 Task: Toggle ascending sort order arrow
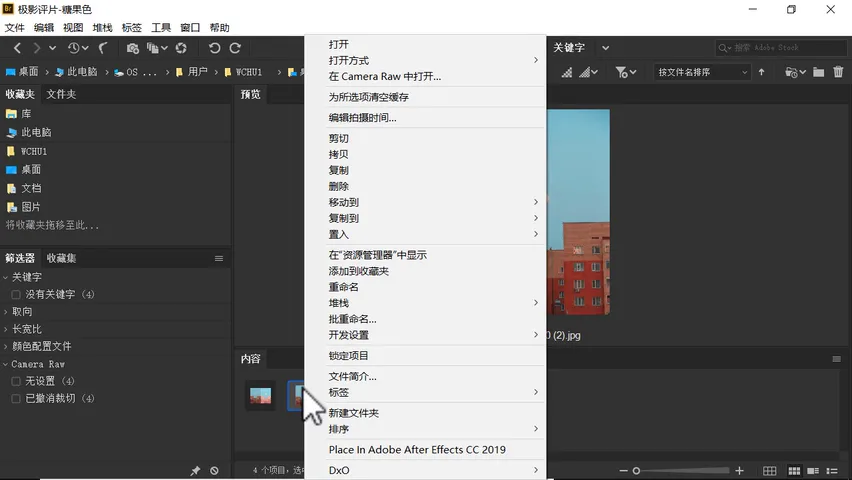[761, 72]
